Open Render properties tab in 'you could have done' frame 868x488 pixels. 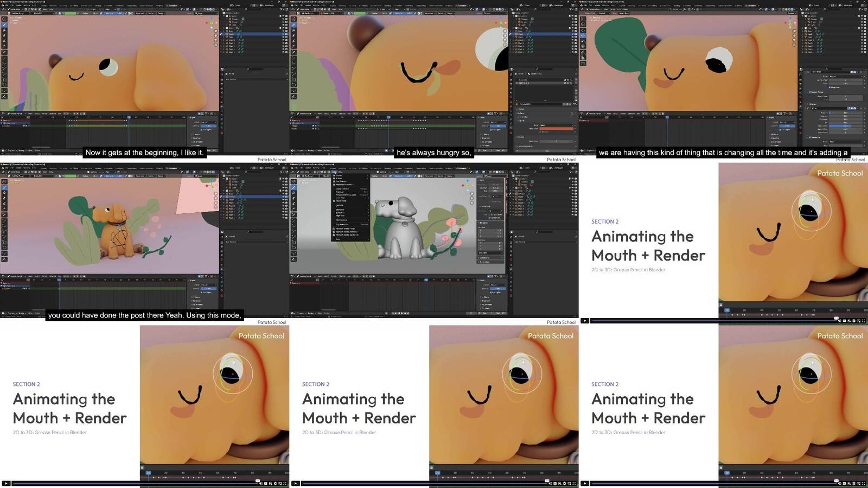click(x=222, y=243)
